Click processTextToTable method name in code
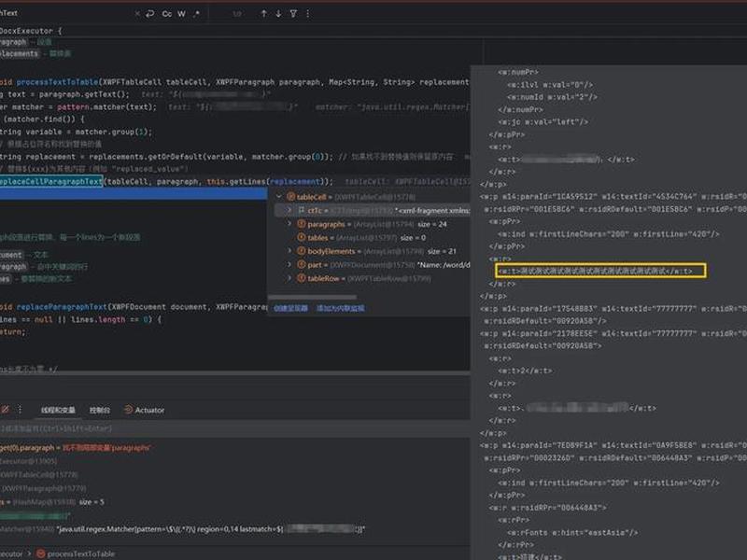The height and width of the screenshot is (560, 747). pos(57,82)
